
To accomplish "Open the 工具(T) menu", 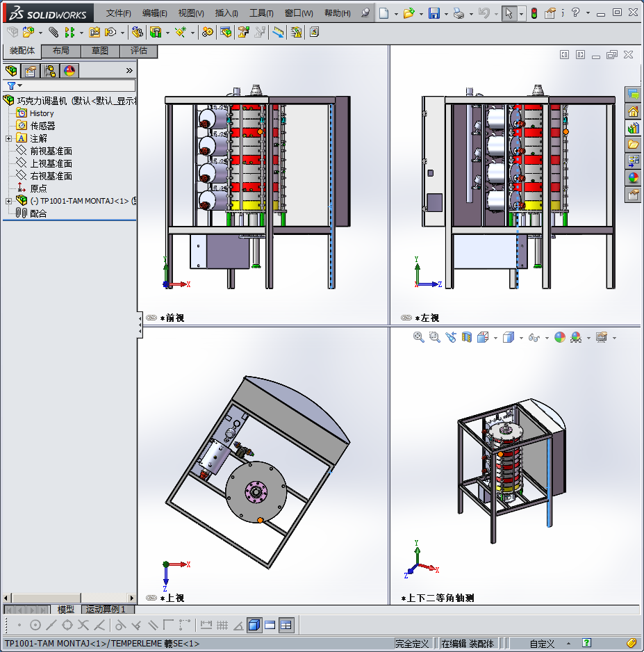I will coord(261,13).
